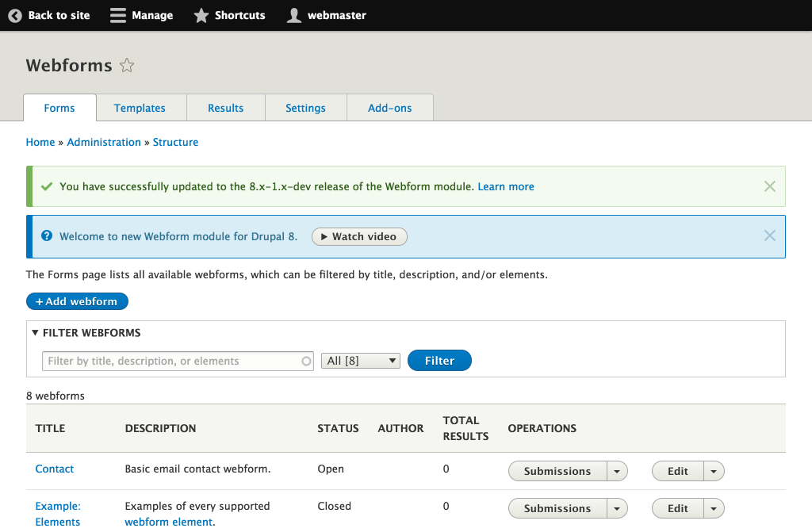Open the Templates tab
This screenshot has width=812, height=532.
coord(140,108)
